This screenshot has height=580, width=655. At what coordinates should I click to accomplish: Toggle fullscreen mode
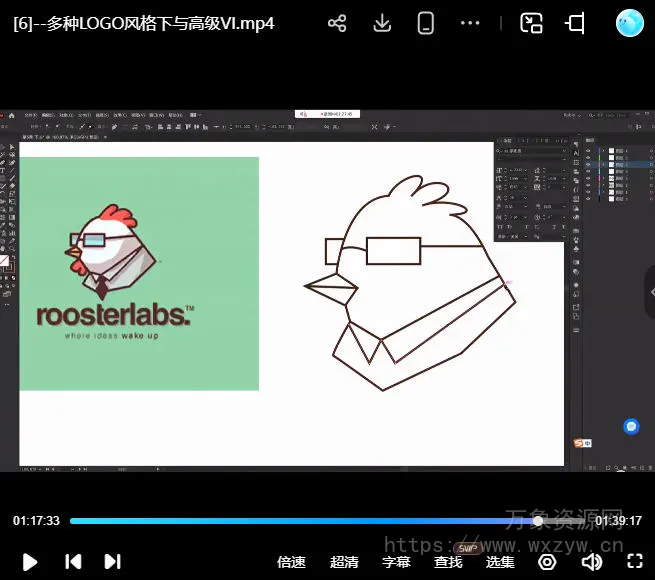635,562
